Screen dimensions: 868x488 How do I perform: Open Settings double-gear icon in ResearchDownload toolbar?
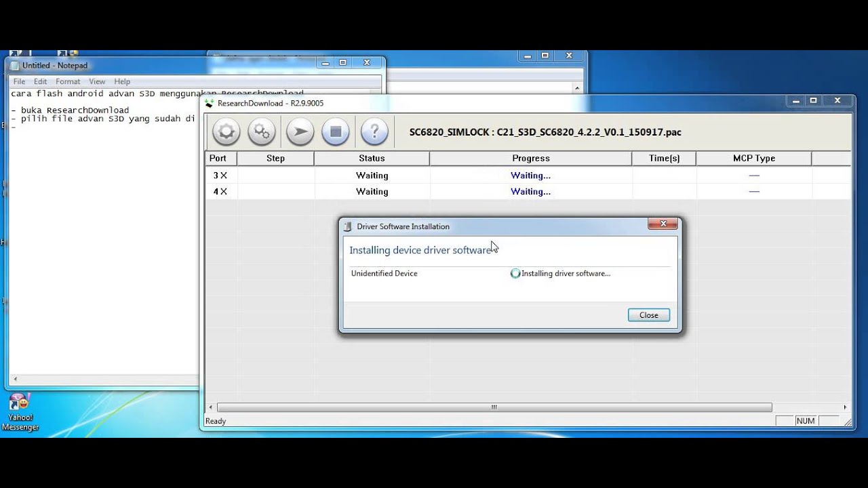pyautogui.click(x=262, y=131)
